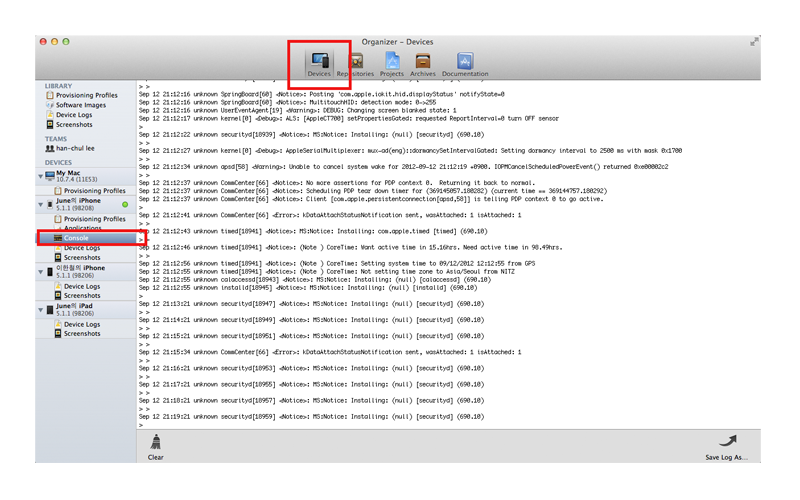Select Device Logs under LIBRARY
The width and height of the screenshot is (800, 500).
coord(77,114)
